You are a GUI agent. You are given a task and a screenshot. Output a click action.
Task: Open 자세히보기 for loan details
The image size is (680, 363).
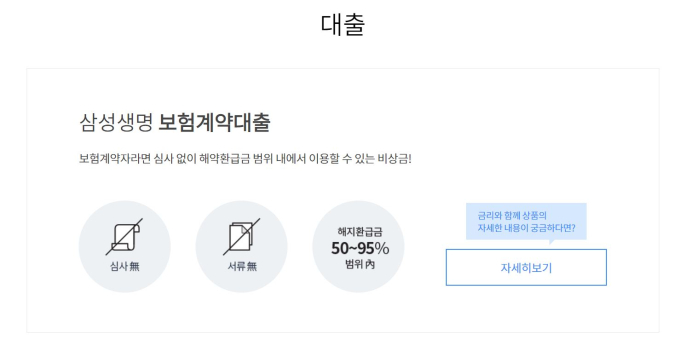[526, 268]
